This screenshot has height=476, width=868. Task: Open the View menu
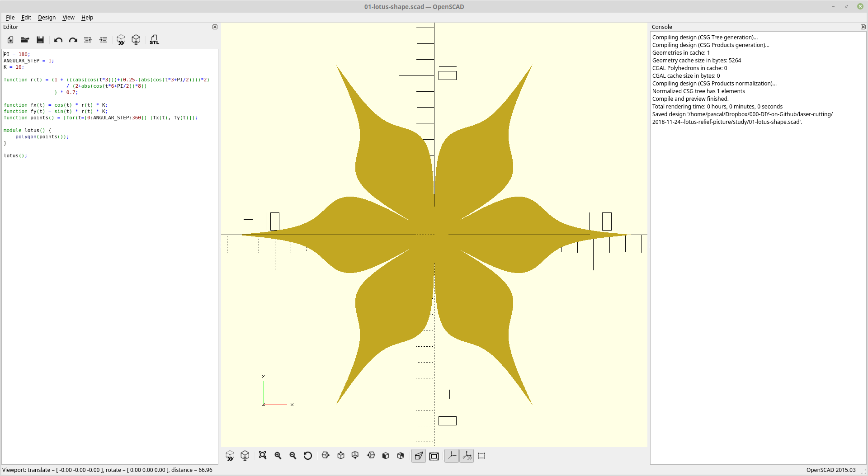pyautogui.click(x=68, y=18)
